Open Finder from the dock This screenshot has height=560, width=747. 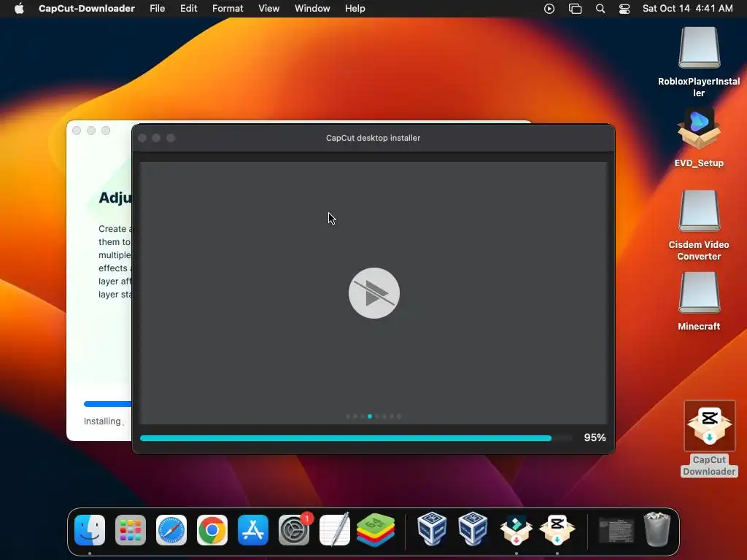[x=90, y=530]
